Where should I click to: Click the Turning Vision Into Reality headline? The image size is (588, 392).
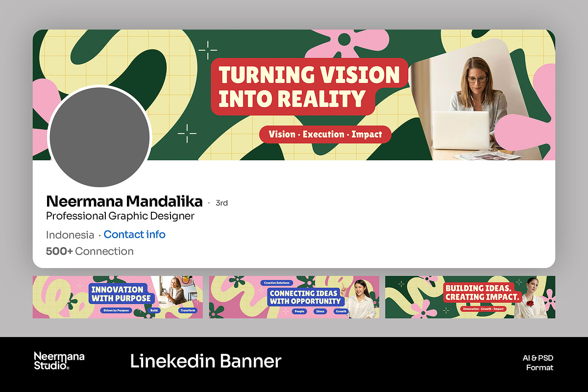pyautogui.click(x=309, y=87)
